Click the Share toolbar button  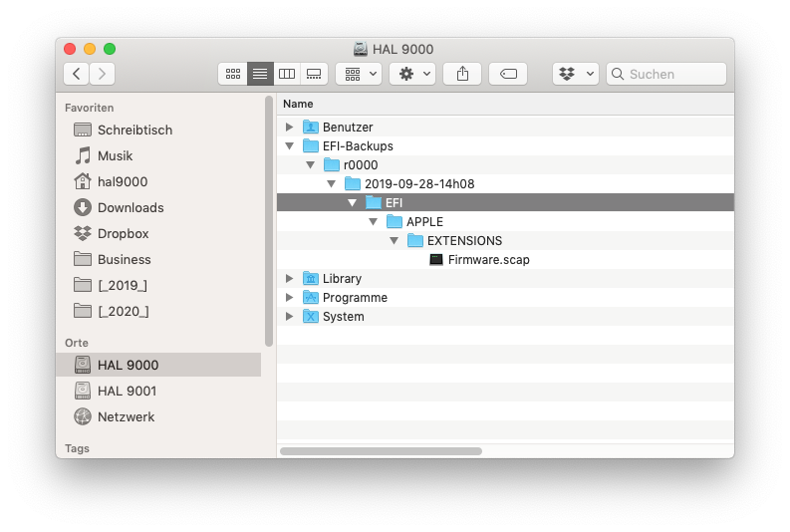(x=462, y=74)
